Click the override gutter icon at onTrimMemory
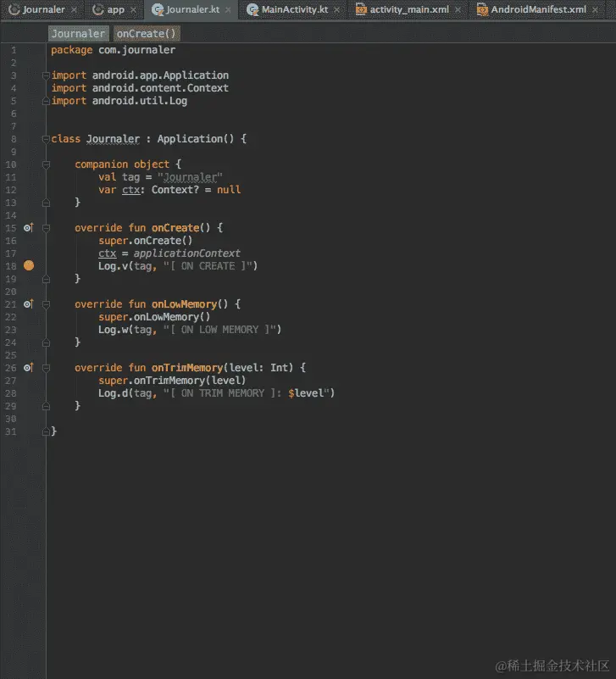The image size is (616, 679). [x=29, y=368]
